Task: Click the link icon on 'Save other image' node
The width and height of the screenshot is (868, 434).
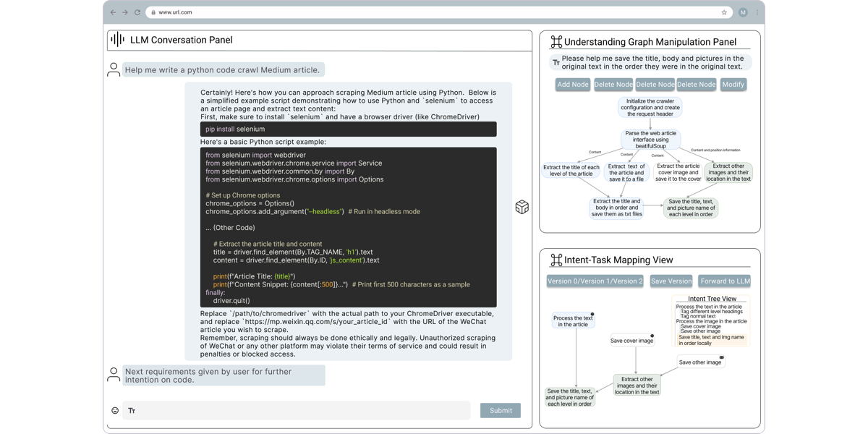Action: click(x=721, y=357)
